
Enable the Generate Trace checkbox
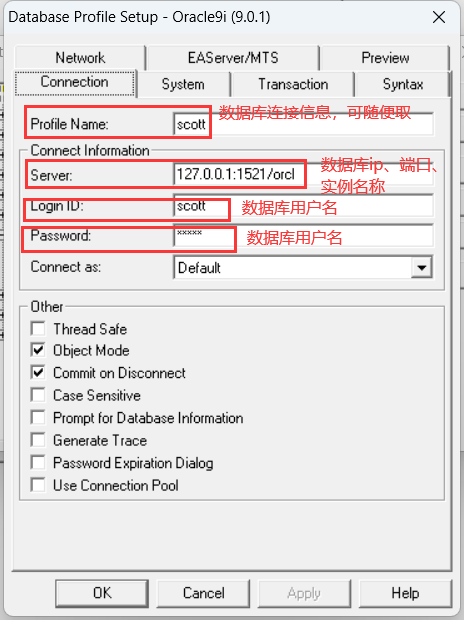click(38, 440)
